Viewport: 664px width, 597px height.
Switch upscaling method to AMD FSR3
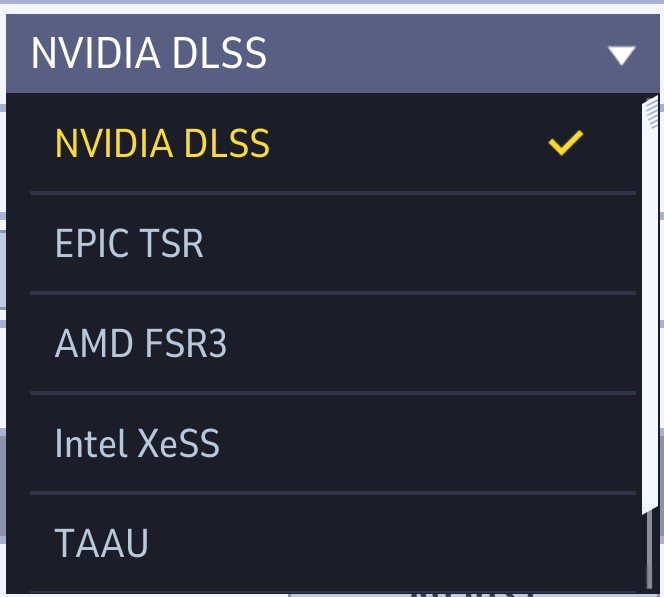[141, 344]
